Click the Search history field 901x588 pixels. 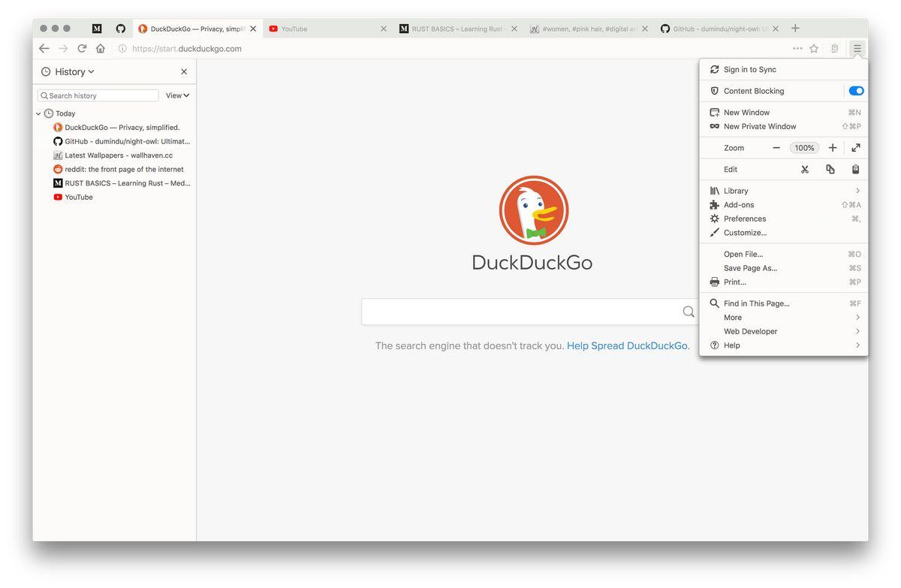tap(98, 95)
